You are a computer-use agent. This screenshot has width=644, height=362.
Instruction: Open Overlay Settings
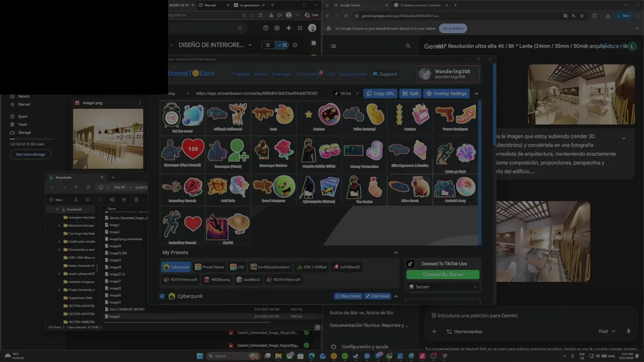(446, 94)
